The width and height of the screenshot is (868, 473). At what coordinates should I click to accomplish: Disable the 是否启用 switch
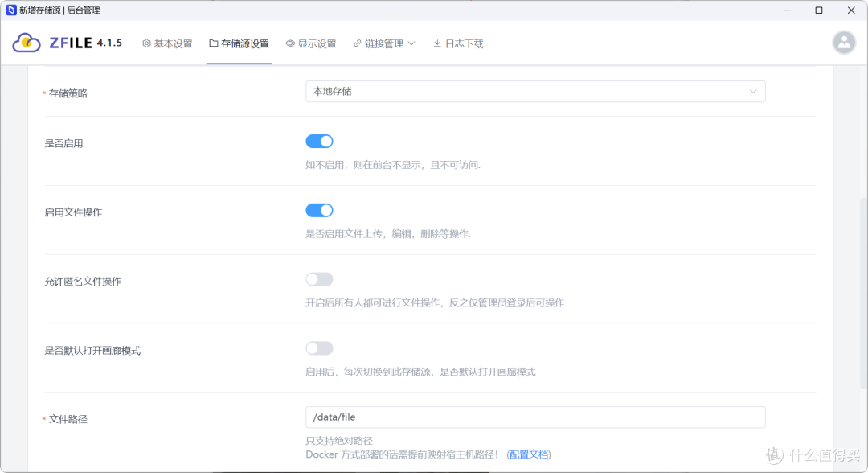319,142
